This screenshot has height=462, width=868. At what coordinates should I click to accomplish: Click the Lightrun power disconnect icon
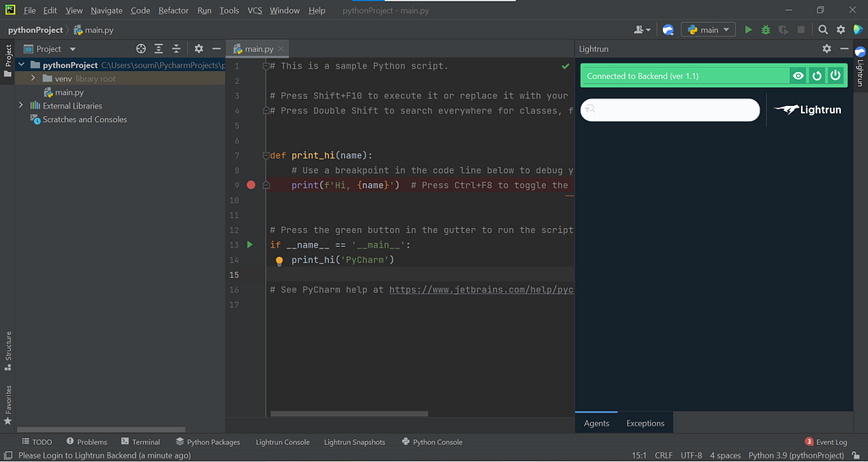(x=835, y=75)
